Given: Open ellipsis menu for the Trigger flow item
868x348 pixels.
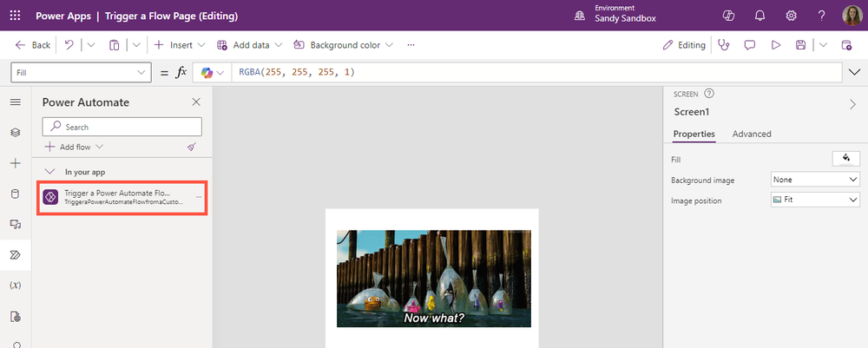Looking at the screenshot, I should click(x=198, y=197).
